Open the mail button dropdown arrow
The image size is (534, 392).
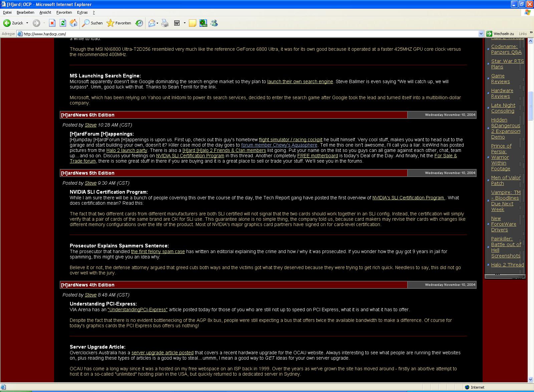coord(158,23)
